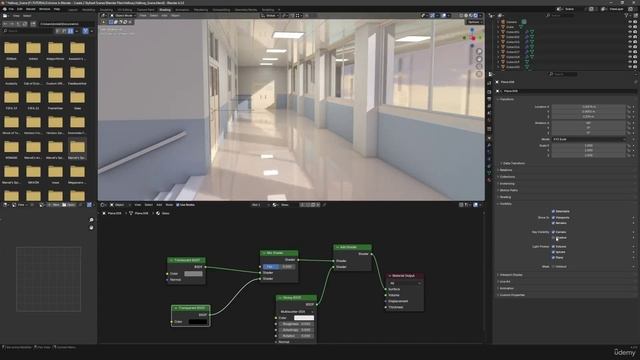Toggle Light Probes Volume checkbox
The height and width of the screenshot is (360, 640).
click(553, 247)
